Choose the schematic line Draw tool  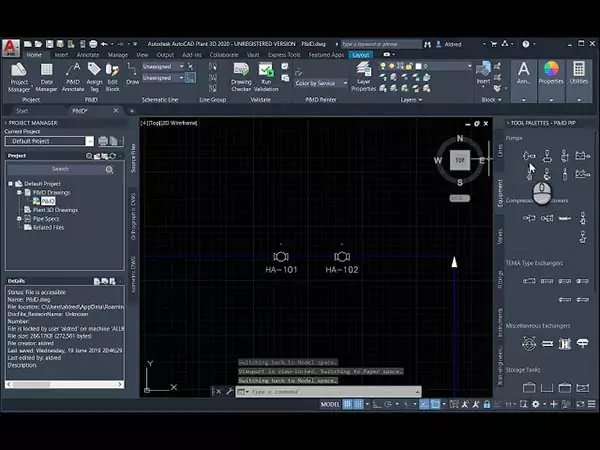click(x=132, y=73)
